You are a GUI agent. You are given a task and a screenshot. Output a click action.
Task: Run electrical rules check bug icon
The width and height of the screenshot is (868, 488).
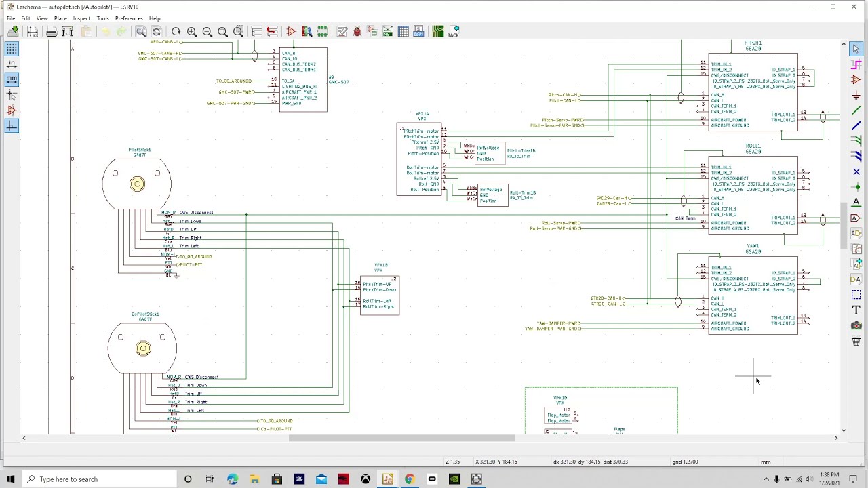(357, 31)
